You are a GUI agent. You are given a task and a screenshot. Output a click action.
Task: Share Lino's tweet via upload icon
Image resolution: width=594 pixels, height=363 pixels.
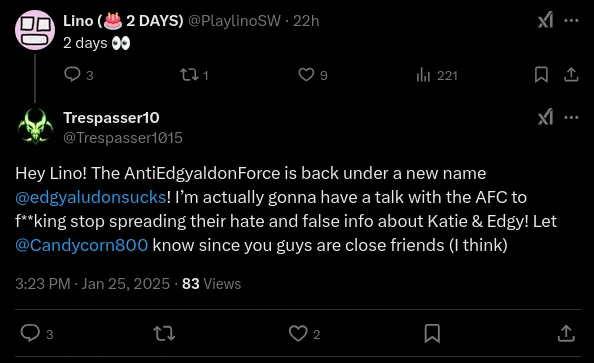pyautogui.click(x=571, y=75)
